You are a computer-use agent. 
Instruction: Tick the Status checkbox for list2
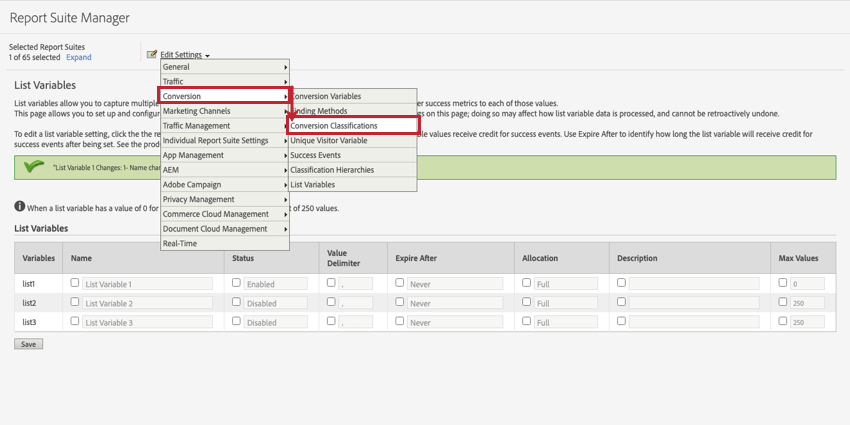[236, 302]
